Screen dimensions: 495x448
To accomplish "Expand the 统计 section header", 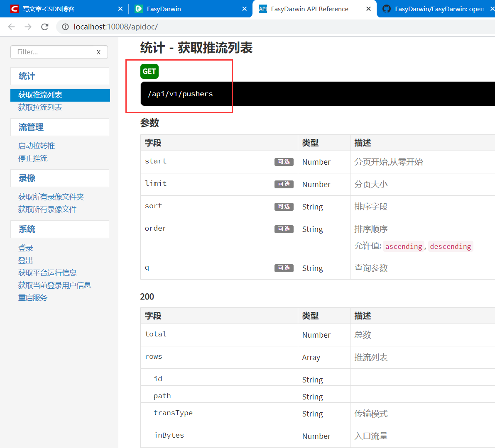I will (26, 76).
